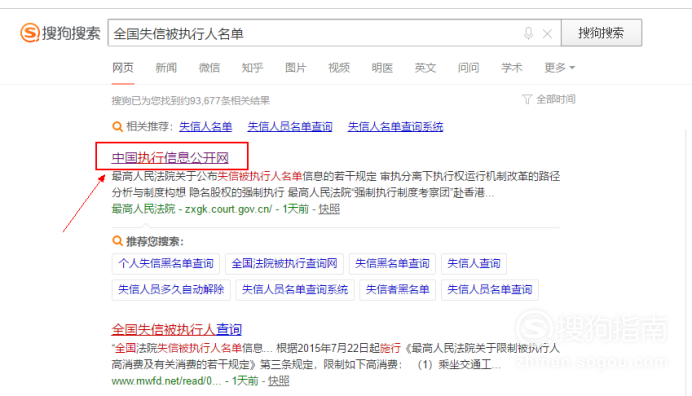The height and width of the screenshot is (396, 692).
Task: Switch to the 知乎 tab
Action: tap(252, 68)
